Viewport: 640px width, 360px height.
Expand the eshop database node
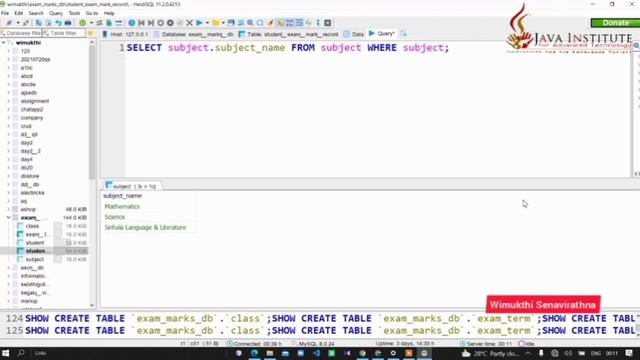(x=9, y=209)
